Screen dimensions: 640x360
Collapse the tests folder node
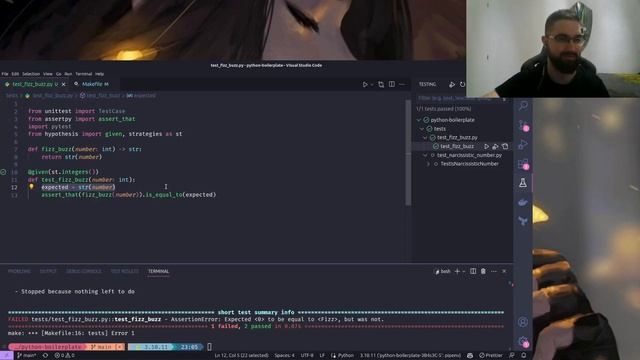click(422, 129)
